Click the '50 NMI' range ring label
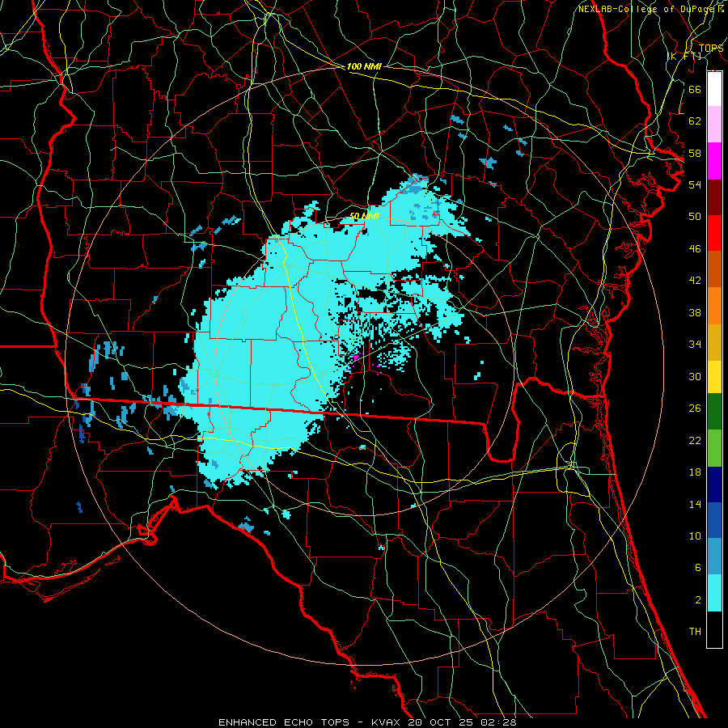Image resolution: width=728 pixels, height=728 pixels. click(x=365, y=216)
